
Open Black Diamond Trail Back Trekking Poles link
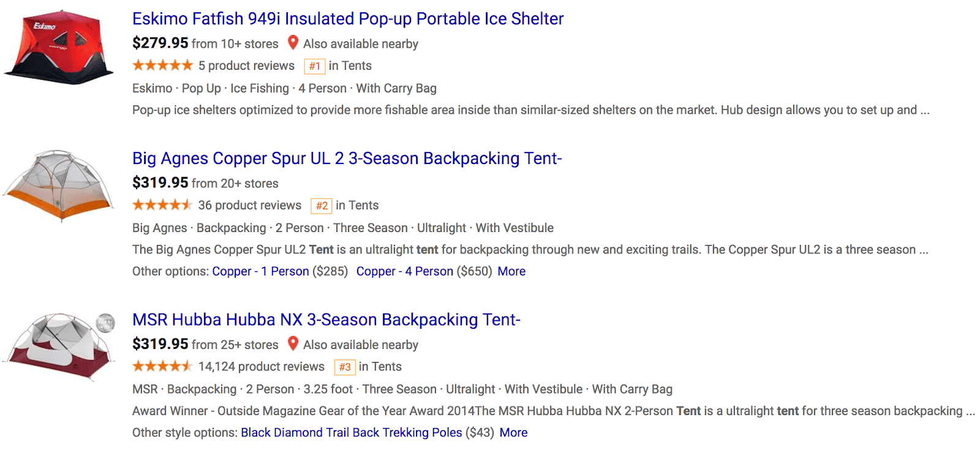click(352, 433)
